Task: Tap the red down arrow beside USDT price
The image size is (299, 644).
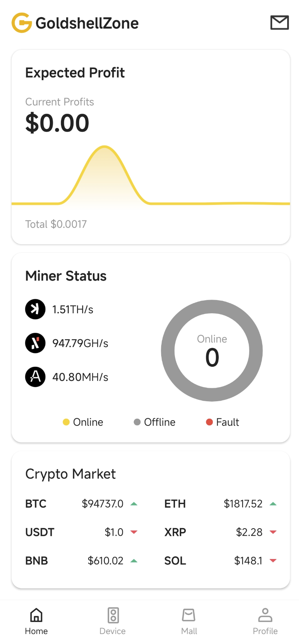Action: [134, 532]
